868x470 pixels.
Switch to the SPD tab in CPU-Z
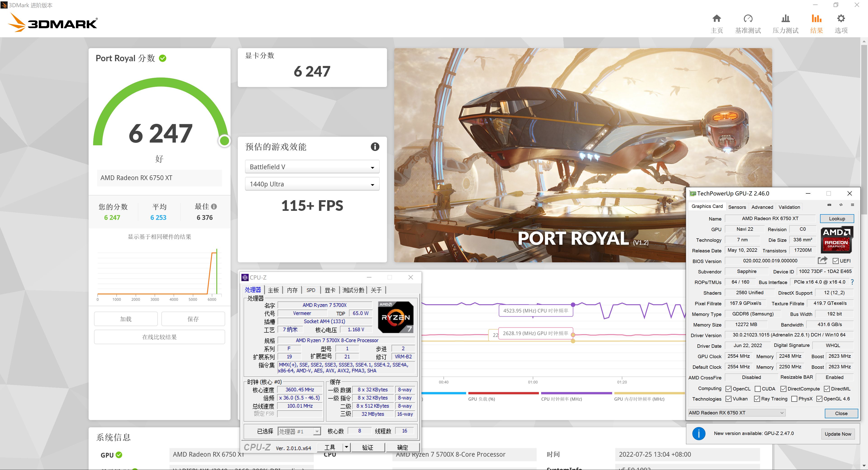(x=311, y=290)
